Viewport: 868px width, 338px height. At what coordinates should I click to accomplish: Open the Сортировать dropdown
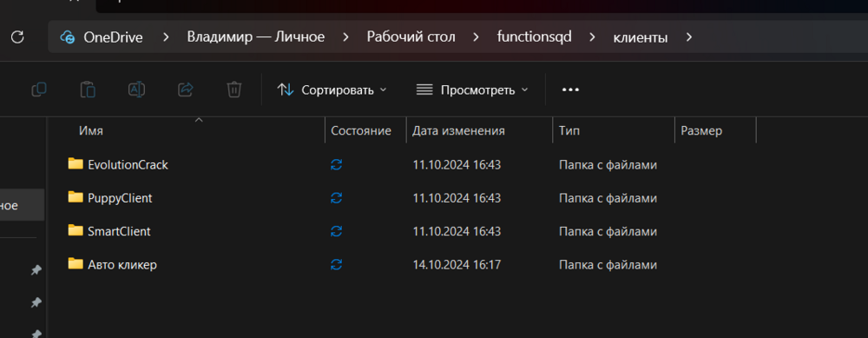[332, 89]
